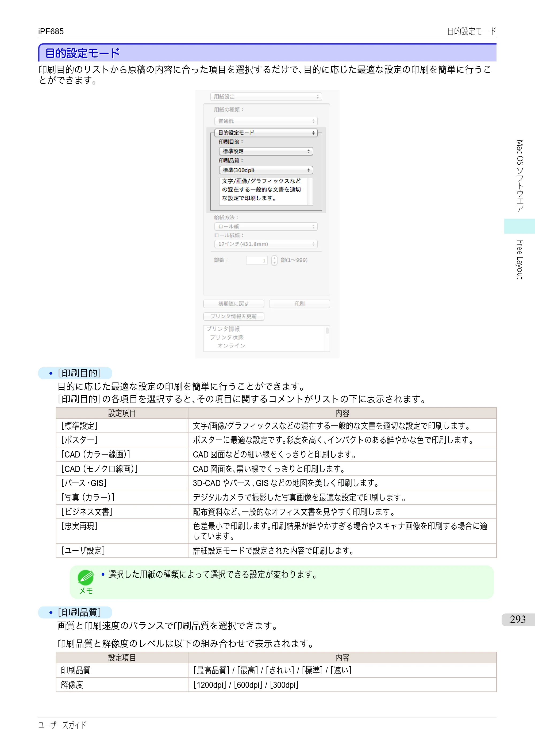Click the green メモ note icon
The width and height of the screenshot is (535, 756).
click(x=86, y=577)
